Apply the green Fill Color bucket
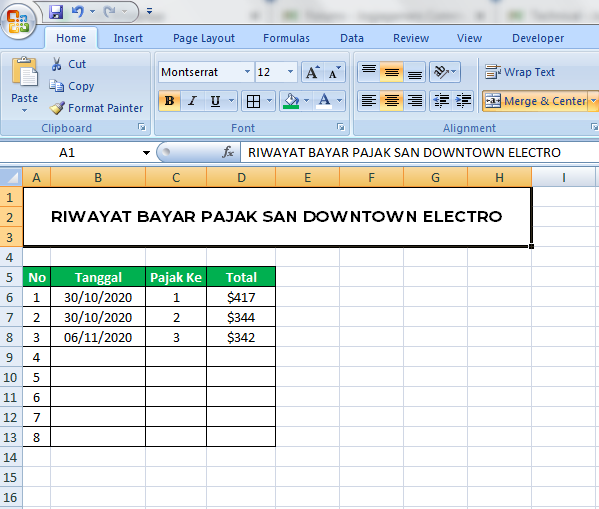The height and width of the screenshot is (509, 599). [292, 101]
